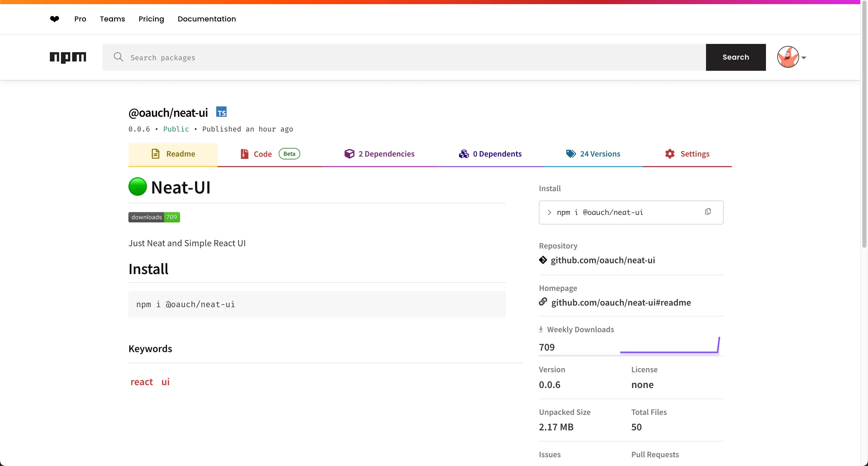Click the 2.17 MB unpacked size value
The width and height of the screenshot is (868, 466).
pyautogui.click(x=556, y=427)
